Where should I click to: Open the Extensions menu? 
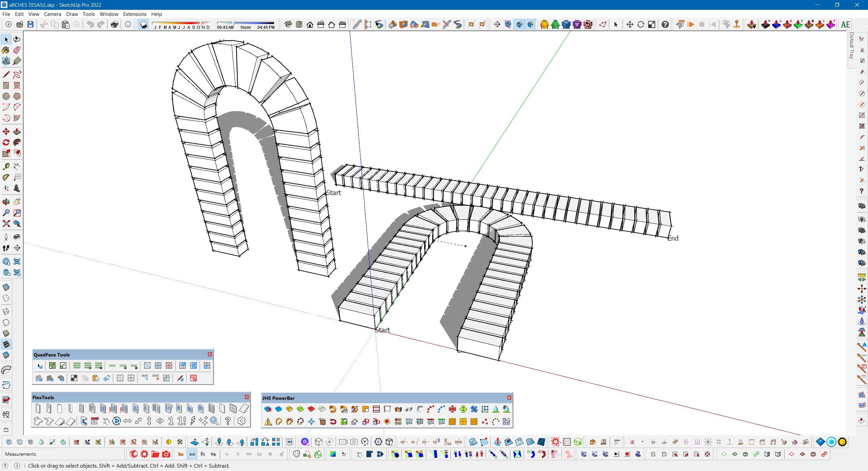point(135,14)
